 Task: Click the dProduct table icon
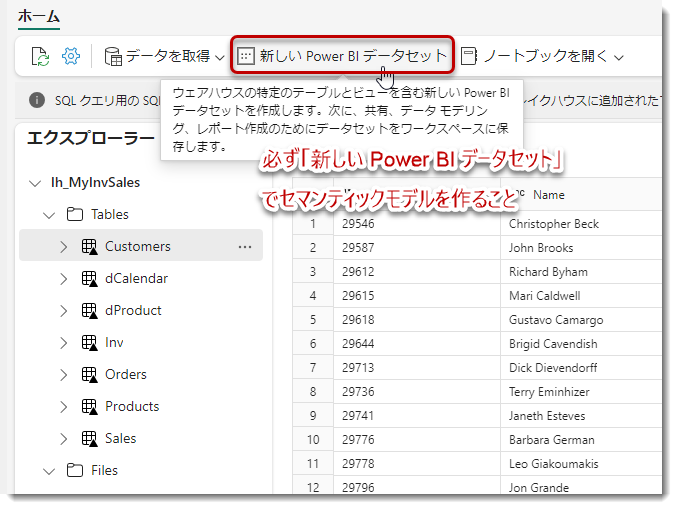click(x=89, y=311)
